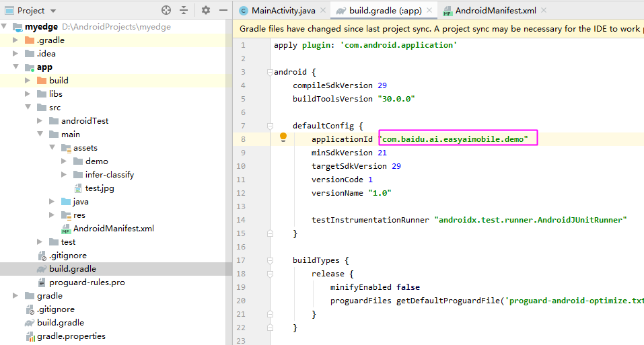Expand the androidTest folder arrow
Image resolution: width=644 pixels, height=345 pixels.
[40, 120]
